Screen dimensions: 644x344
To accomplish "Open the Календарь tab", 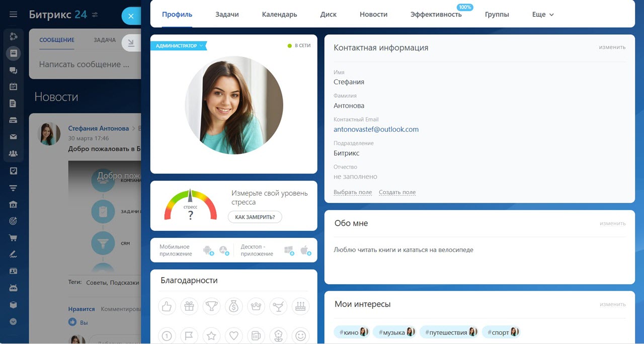I will tap(279, 15).
